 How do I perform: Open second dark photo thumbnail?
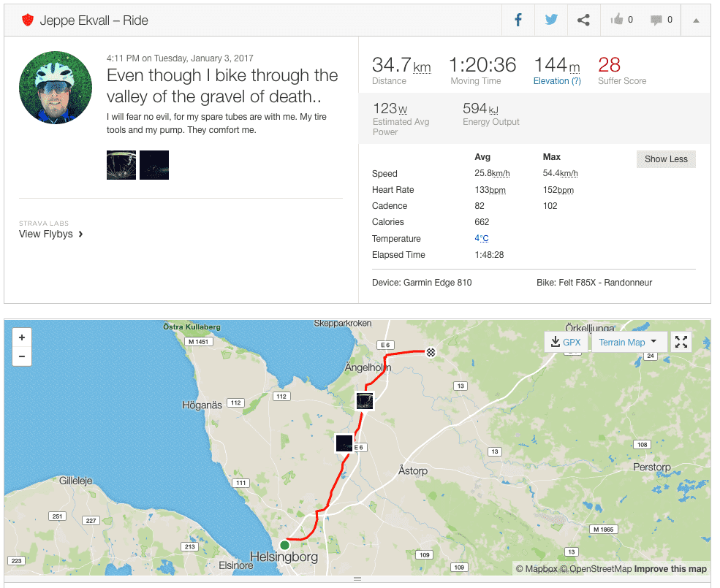click(x=154, y=165)
